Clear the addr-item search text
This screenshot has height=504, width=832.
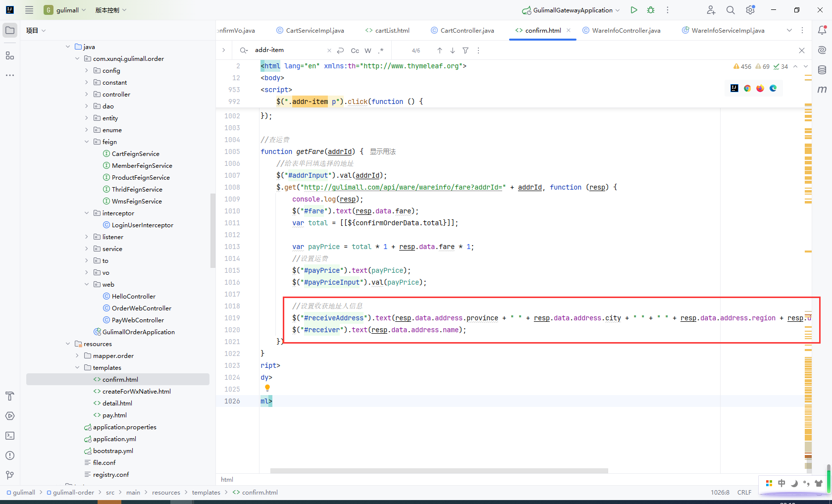(329, 50)
